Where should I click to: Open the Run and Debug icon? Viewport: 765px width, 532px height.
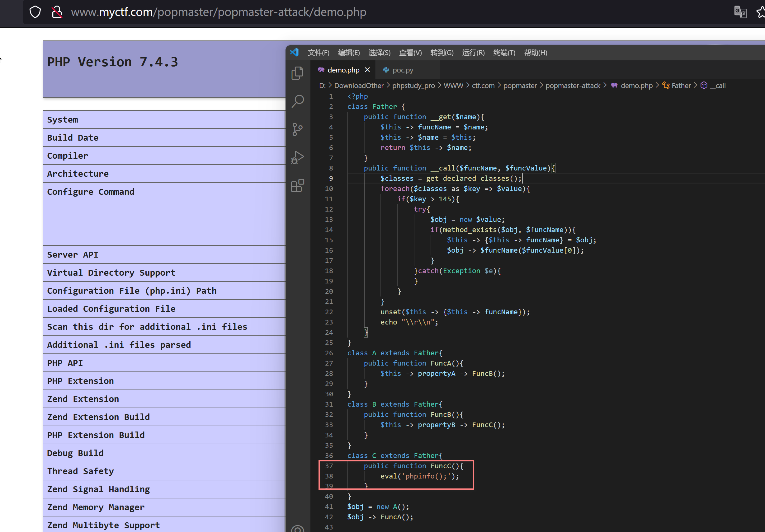click(x=298, y=157)
